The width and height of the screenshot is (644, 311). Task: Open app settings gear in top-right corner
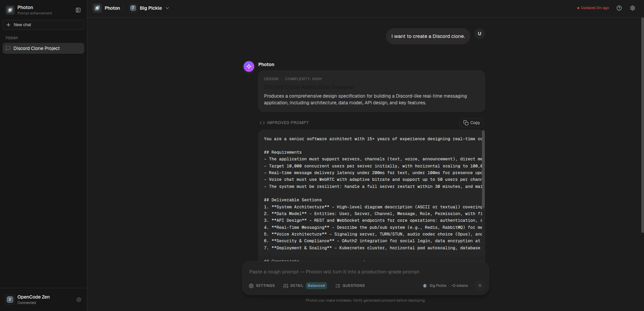pos(633,8)
